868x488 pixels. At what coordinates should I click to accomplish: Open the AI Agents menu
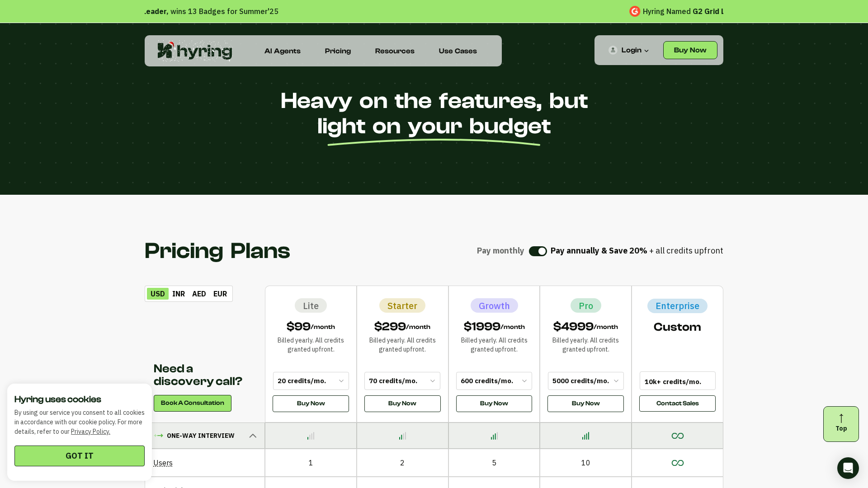[x=282, y=51]
